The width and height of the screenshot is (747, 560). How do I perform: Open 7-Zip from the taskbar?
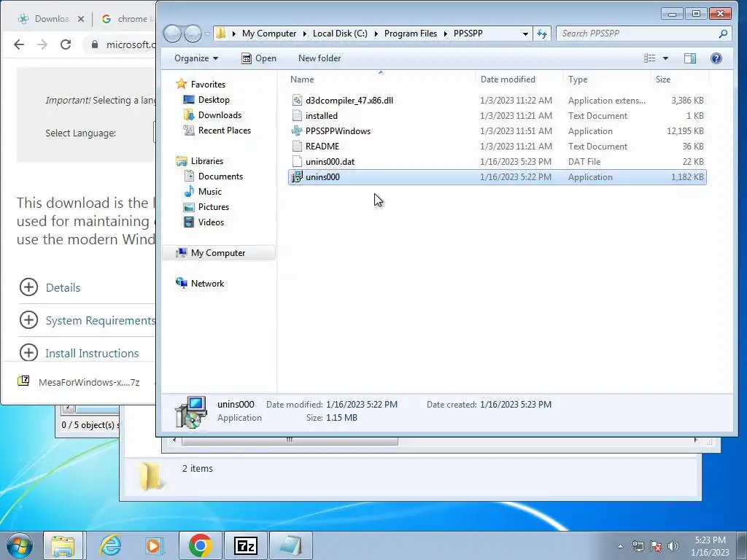point(246,545)
